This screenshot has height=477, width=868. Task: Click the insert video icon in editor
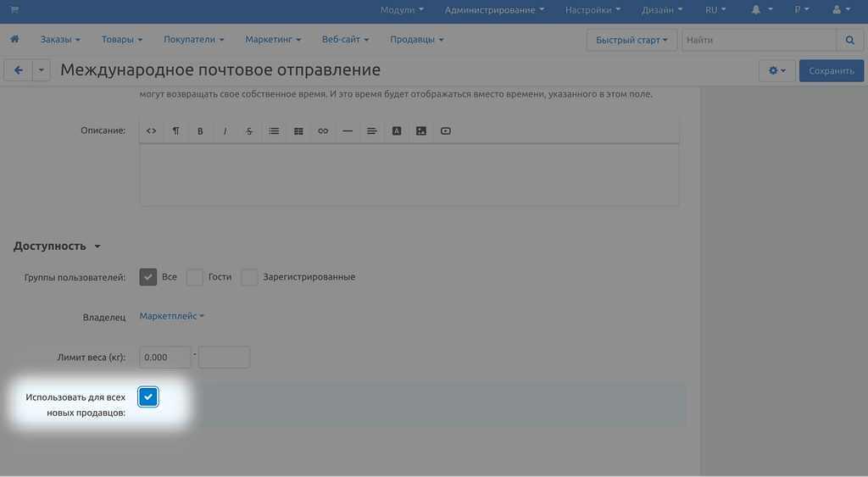[446, 131]
